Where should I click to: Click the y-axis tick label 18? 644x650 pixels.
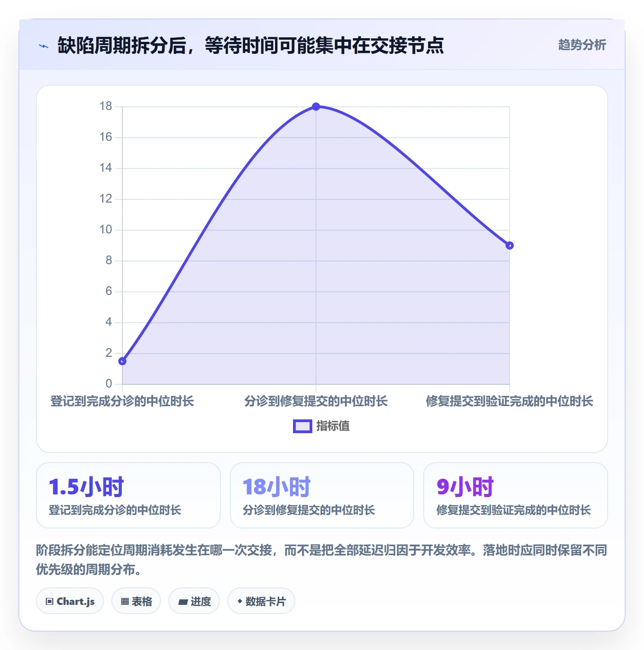coord(106,106)
